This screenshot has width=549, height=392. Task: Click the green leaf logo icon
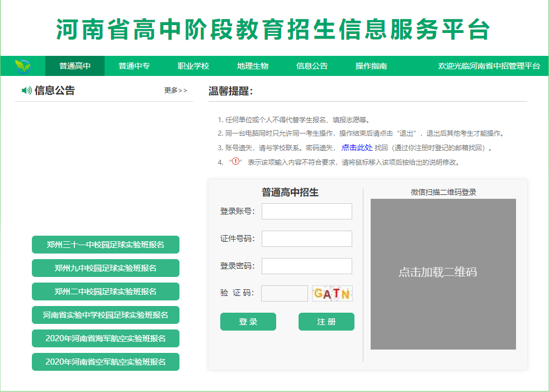pyautogui.click(x=23, y=66)
